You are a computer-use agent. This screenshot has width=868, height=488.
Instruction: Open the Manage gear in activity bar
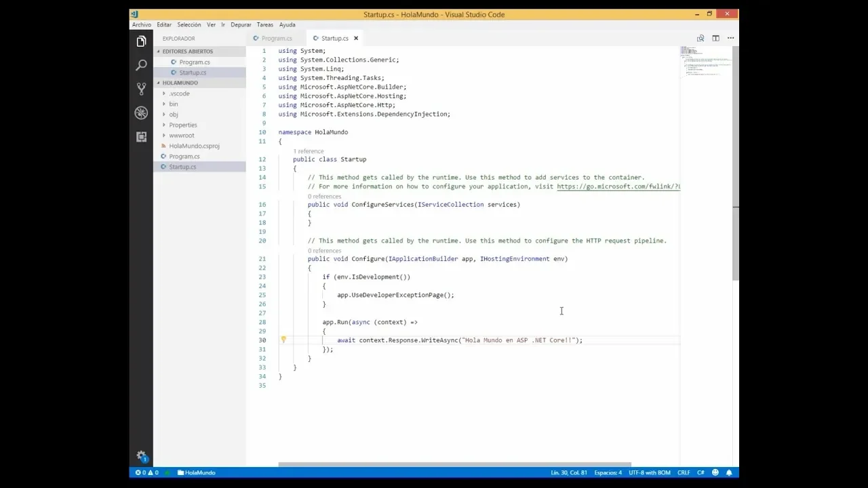pyautogui.click(x=141, y=456)
